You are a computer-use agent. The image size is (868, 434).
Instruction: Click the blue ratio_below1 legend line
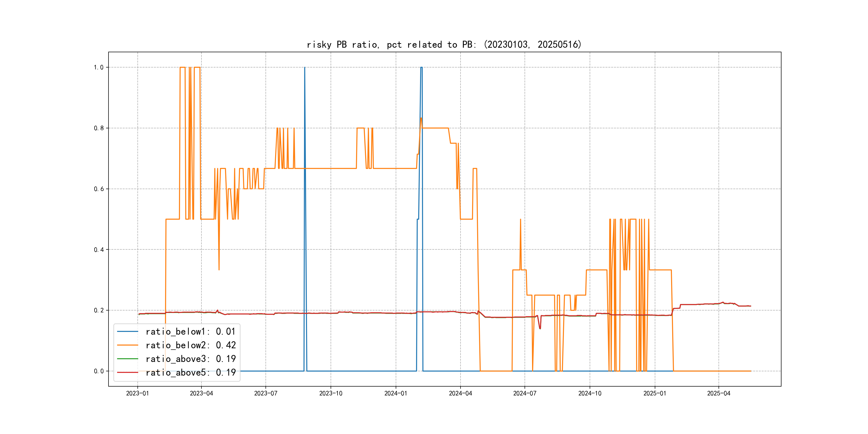(127, 332)
